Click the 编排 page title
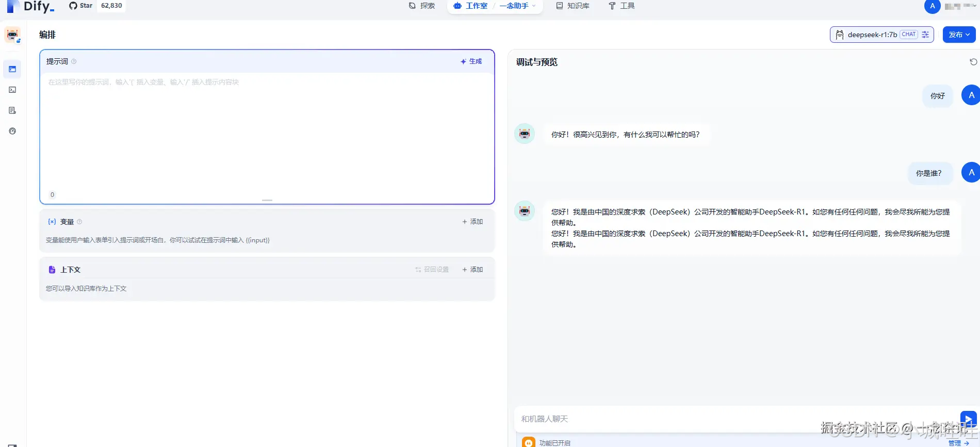The width and height of the screenshot is (980, 447). click(x=47, y=35)
